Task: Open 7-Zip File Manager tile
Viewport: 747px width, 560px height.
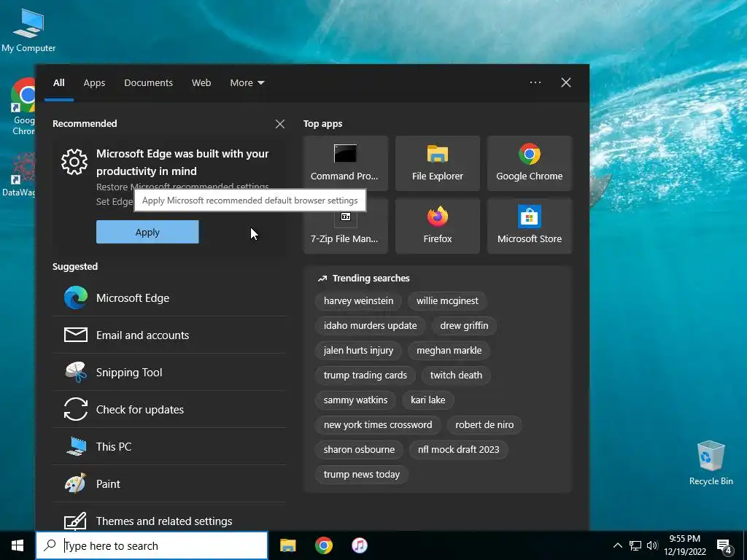Action: (x=345, y=227)
